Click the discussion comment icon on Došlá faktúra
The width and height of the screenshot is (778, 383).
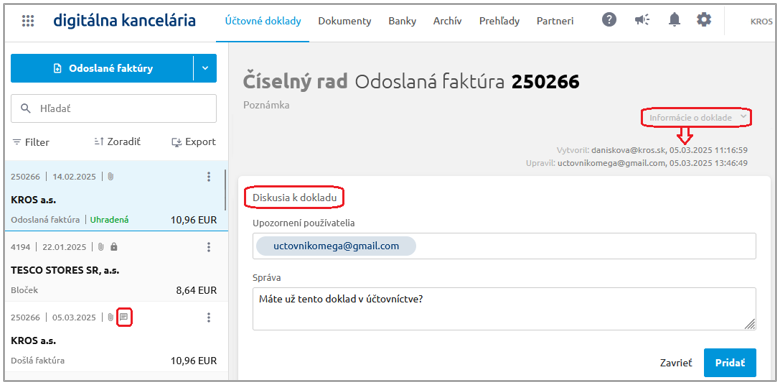[x=125, y=317]
